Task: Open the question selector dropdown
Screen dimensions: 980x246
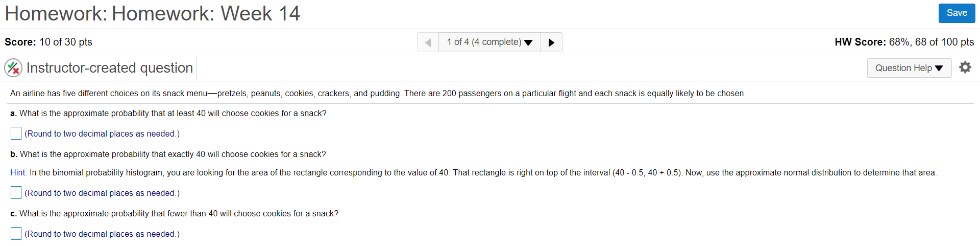Action: (x=489, y=42)
